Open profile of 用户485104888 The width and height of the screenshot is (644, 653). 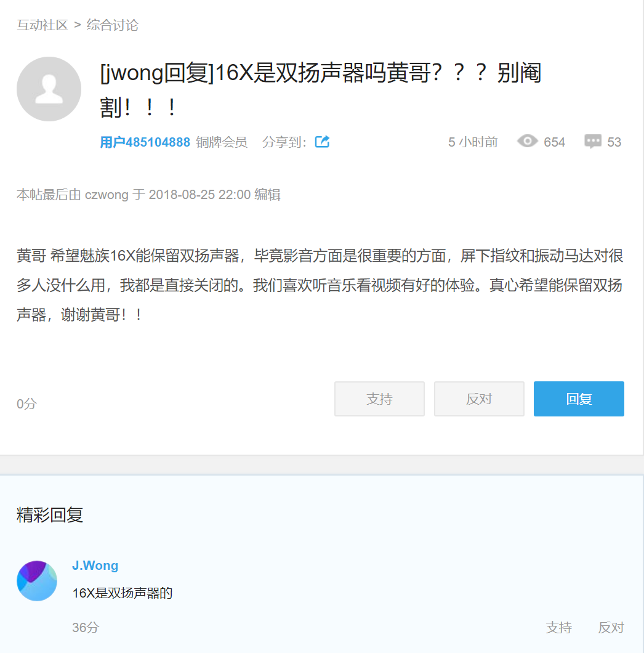(145, 142)
